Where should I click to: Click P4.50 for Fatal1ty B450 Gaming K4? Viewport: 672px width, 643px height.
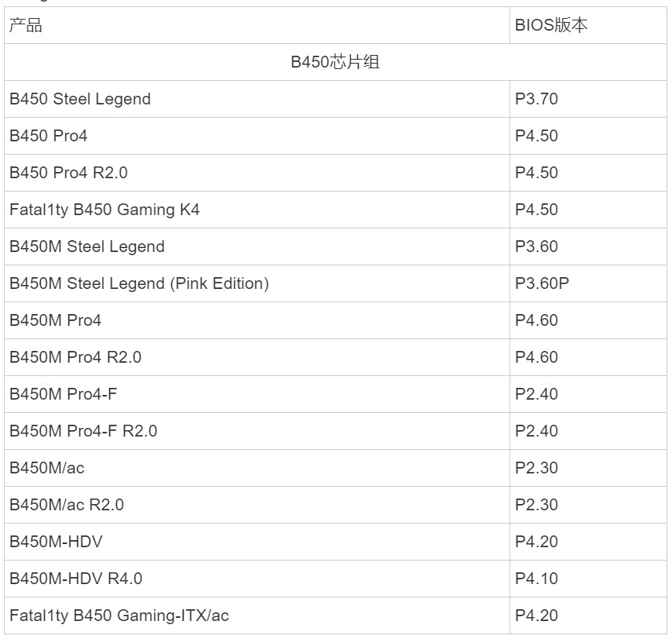pyautogui.click(x=536, y=210)
